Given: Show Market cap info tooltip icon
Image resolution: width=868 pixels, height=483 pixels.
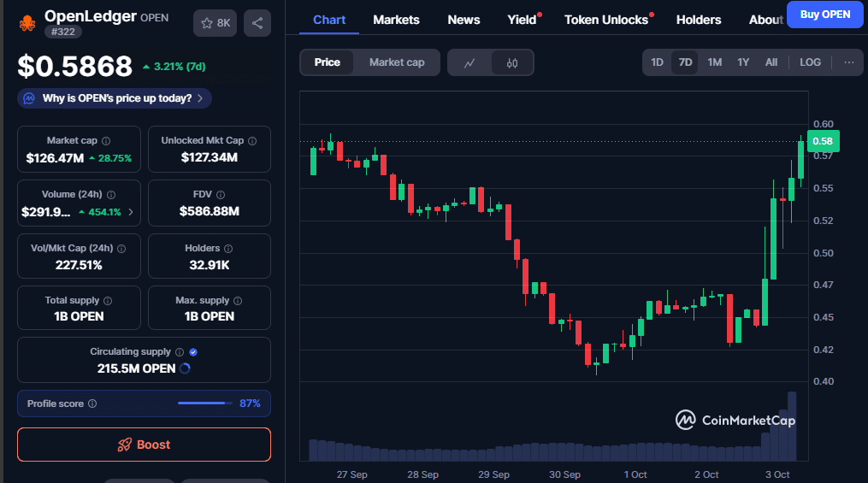Looking at the screenshot, I should tap(106, 141).
